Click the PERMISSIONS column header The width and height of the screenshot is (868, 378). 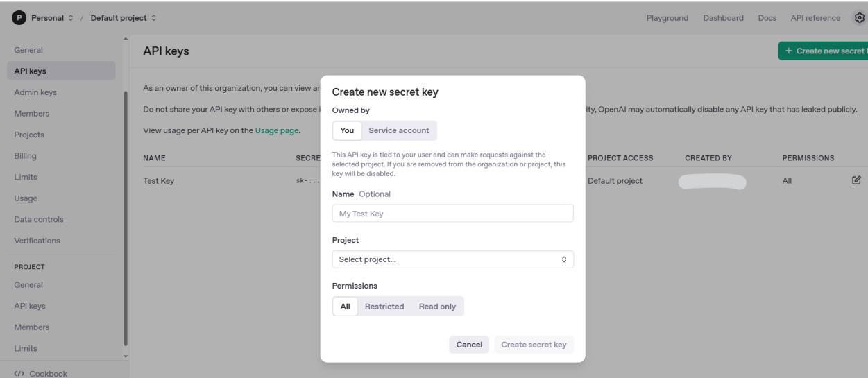(x=808, y=158)
